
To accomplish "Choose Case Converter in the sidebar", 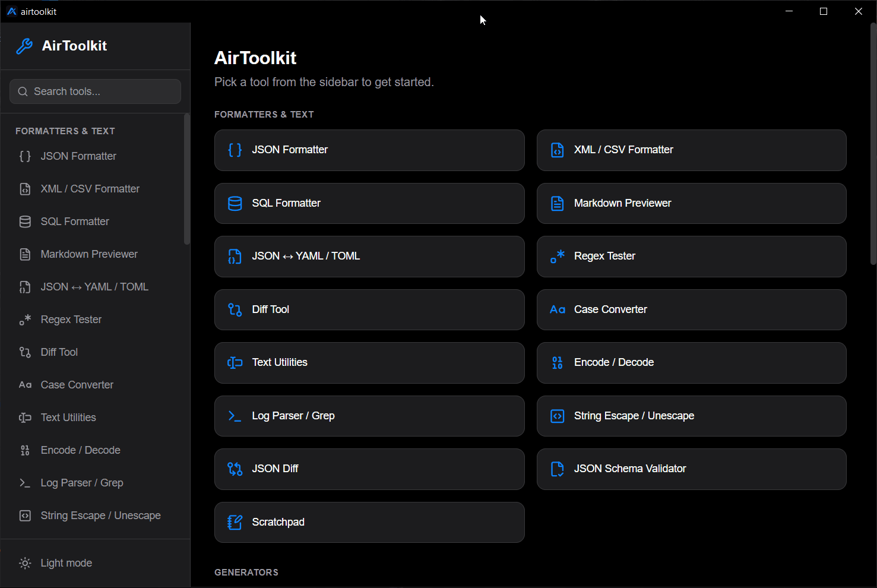I will click(x=95, y=385).
